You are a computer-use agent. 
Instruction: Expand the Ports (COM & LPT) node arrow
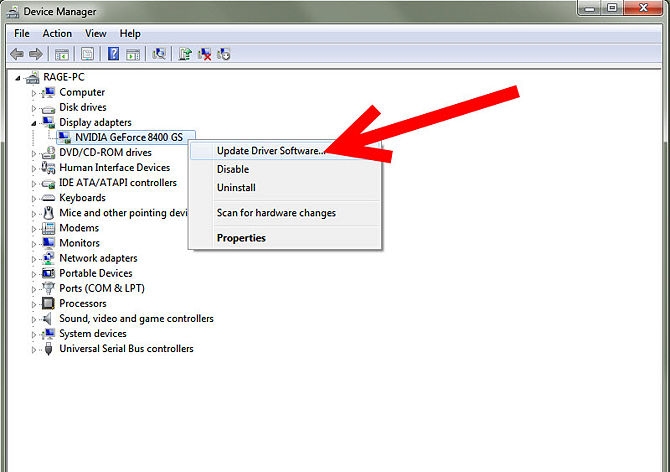click(x=34, y=289)
